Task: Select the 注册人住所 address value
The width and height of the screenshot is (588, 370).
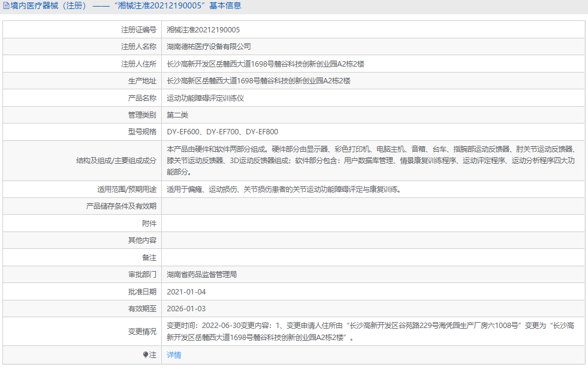Action: click(266, 64)
